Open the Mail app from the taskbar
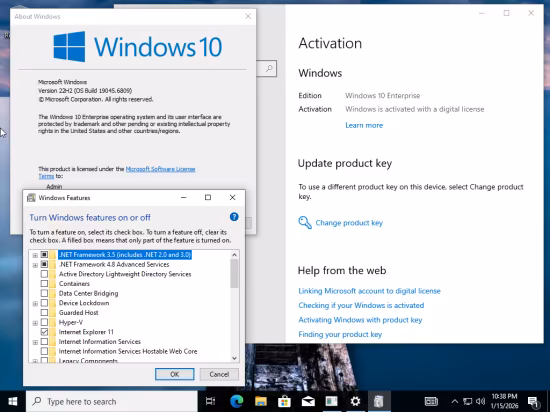This screenshot has width=550, height=412. 308,401
